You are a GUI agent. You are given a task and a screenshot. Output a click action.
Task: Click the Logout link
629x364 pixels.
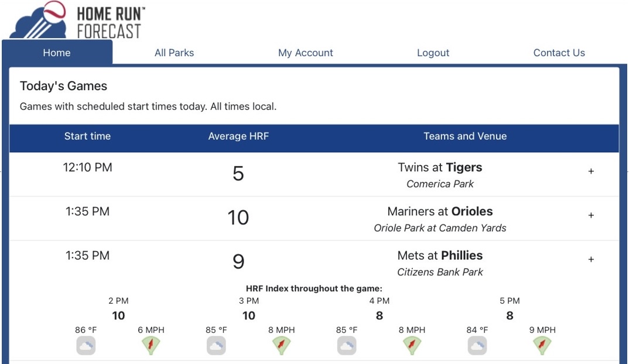(x=433, y=53)
